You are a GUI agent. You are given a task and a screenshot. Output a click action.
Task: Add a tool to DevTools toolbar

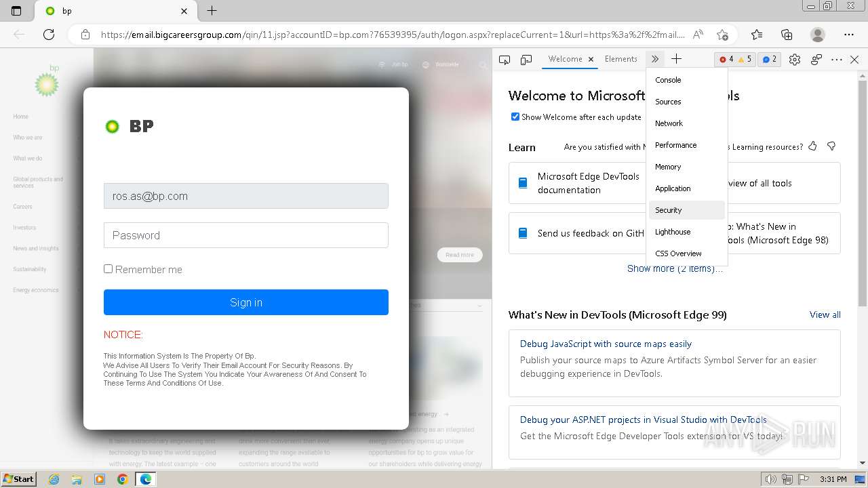676,59
